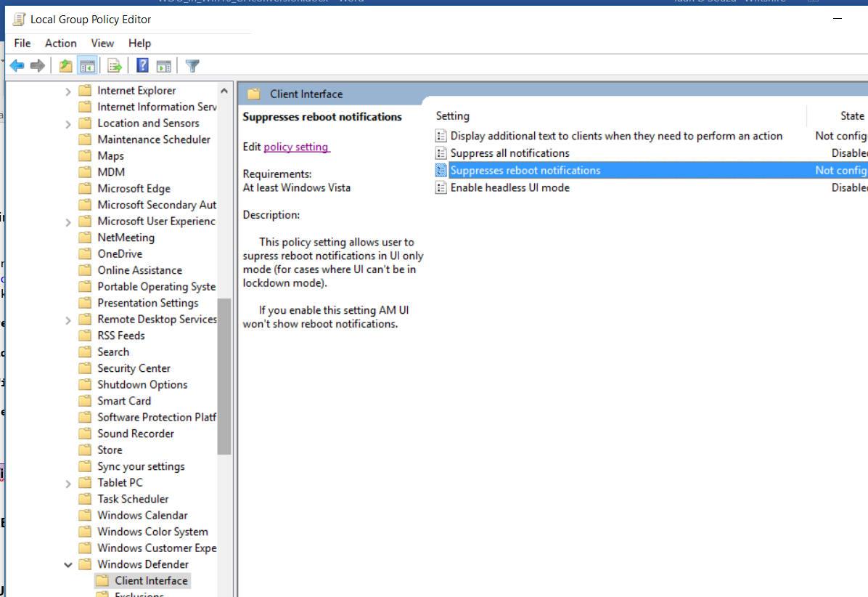Screen dimensions: 868x597
Task: Open Help via blue question mark icon
Action: pyautogui.click(x=142, y=66)
